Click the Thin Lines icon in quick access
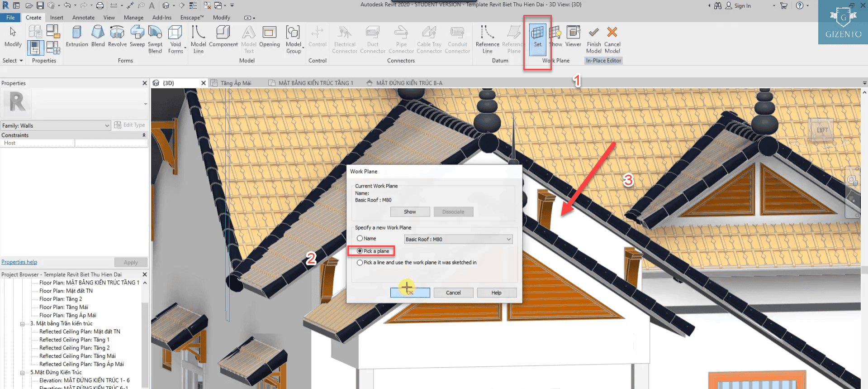 coord(193,5)
